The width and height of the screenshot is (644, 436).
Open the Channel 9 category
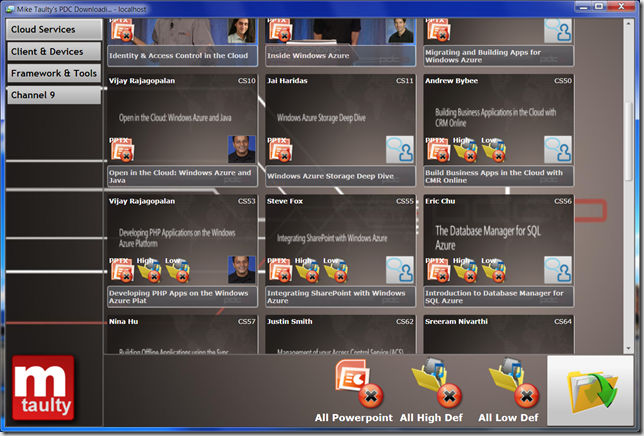54,95
